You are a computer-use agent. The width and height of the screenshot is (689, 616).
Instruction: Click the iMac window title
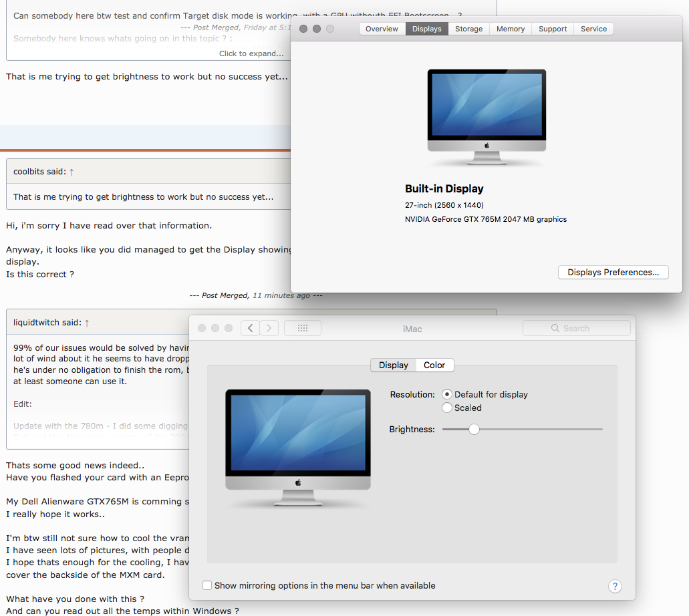412,329
